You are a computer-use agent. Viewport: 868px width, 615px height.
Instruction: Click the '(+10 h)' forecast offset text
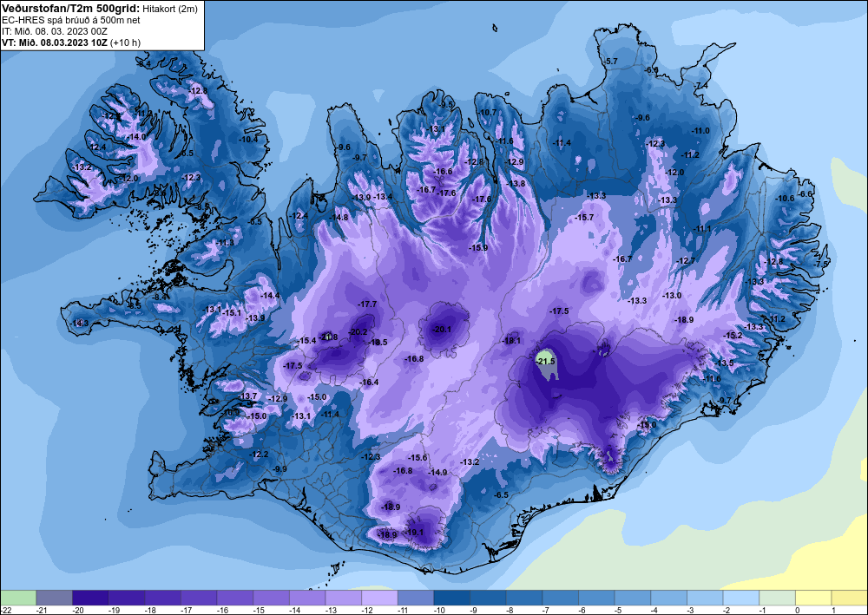click(125, 43)
